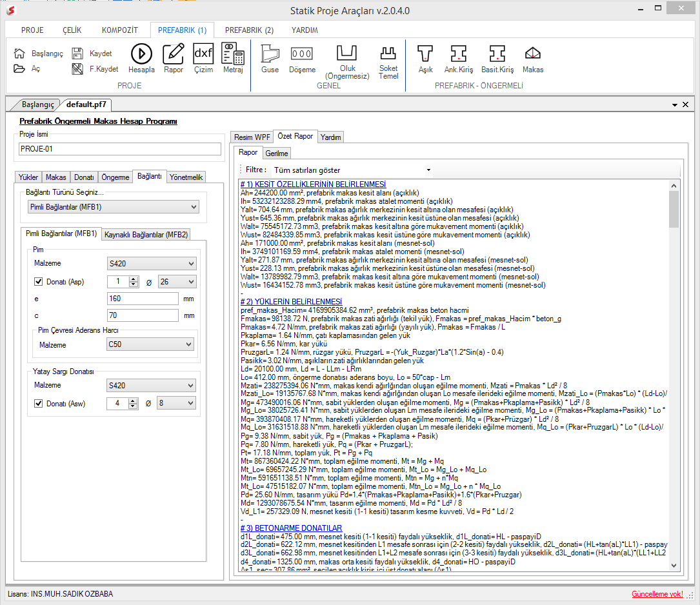Toggle Donatı (Asp) checkbox
Screen dimensions: 700x605
(x=39, y=281)
